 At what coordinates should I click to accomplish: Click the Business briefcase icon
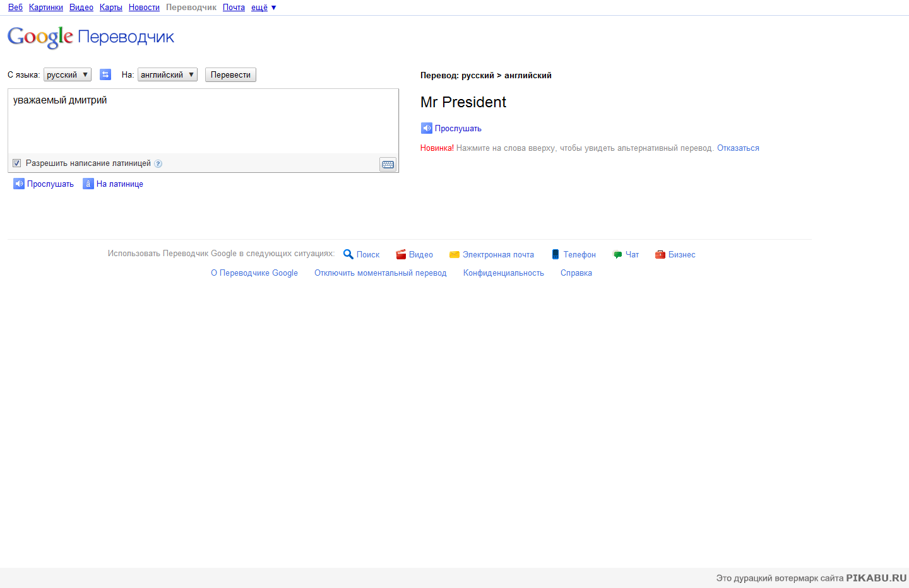coord(660,254)
